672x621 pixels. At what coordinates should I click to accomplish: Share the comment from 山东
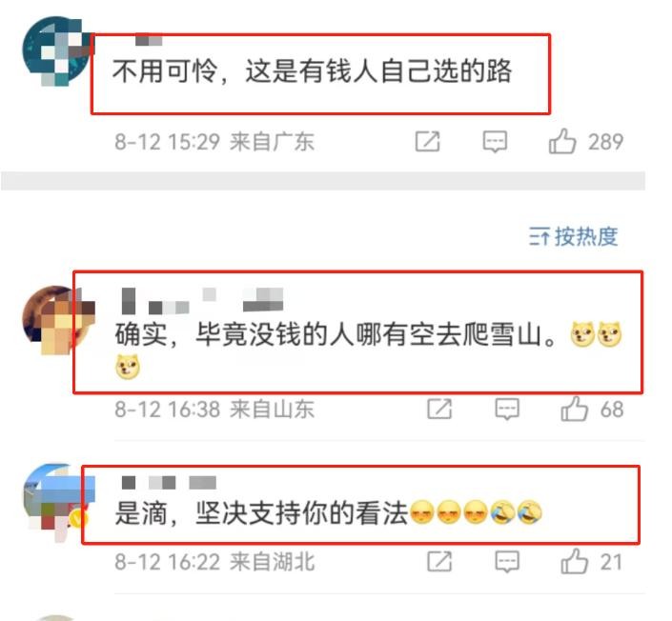coord(439,409)
